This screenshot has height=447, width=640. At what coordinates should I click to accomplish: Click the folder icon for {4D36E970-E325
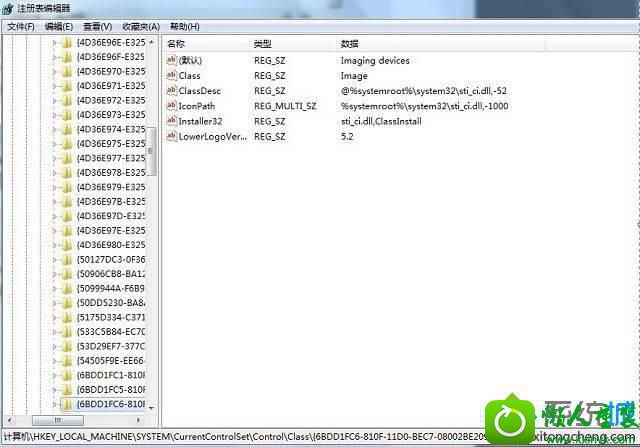(67, 71)
